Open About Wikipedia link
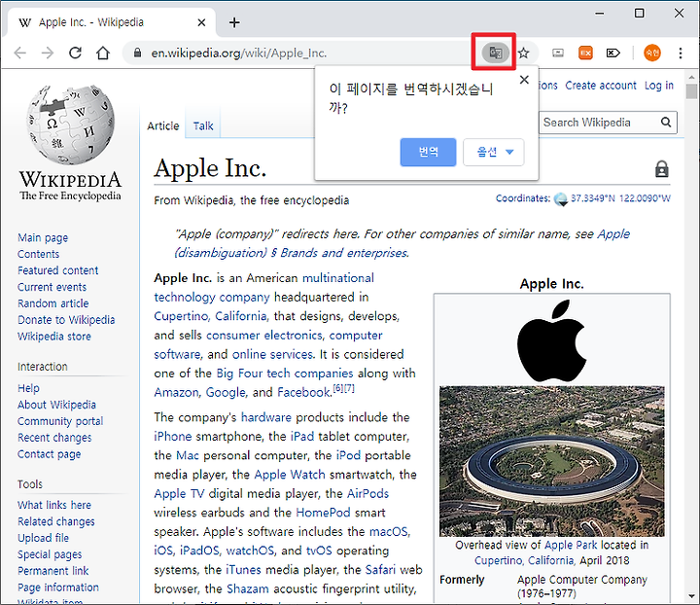The height and width of the screenshot is (605, 700). click(56, 405)
